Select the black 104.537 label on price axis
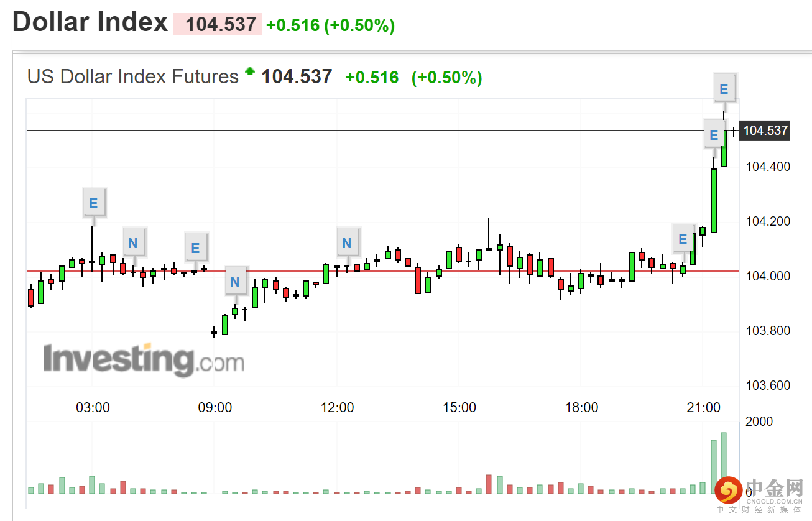 click(765, 131)
